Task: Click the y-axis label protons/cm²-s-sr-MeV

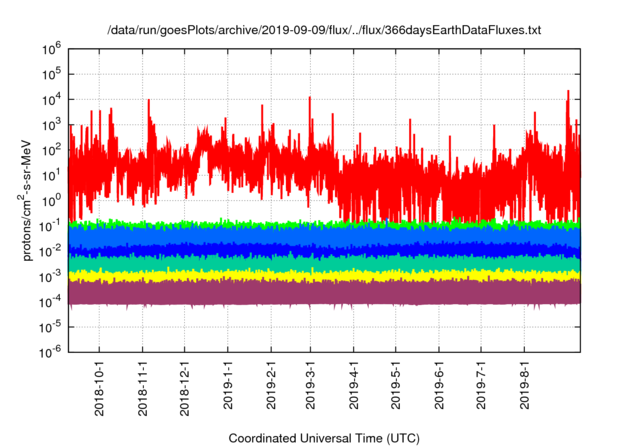Action: [26, 200]
